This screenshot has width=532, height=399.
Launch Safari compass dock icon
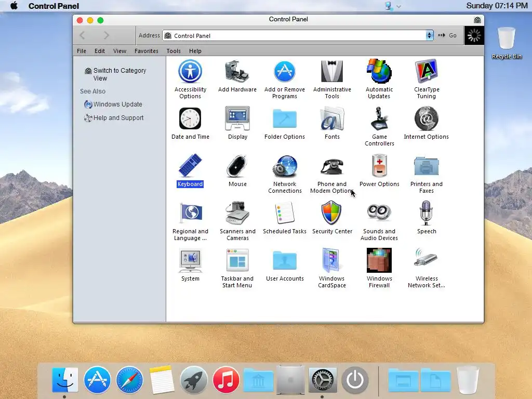129,380
